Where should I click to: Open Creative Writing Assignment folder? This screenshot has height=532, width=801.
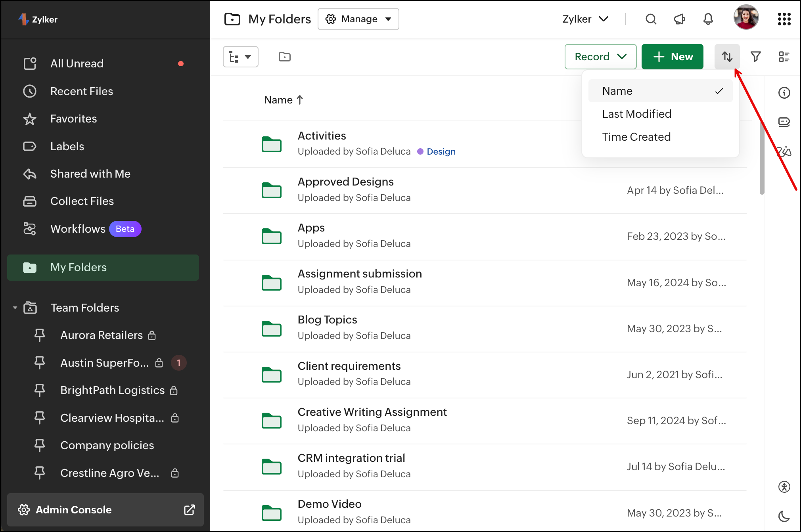372,412
